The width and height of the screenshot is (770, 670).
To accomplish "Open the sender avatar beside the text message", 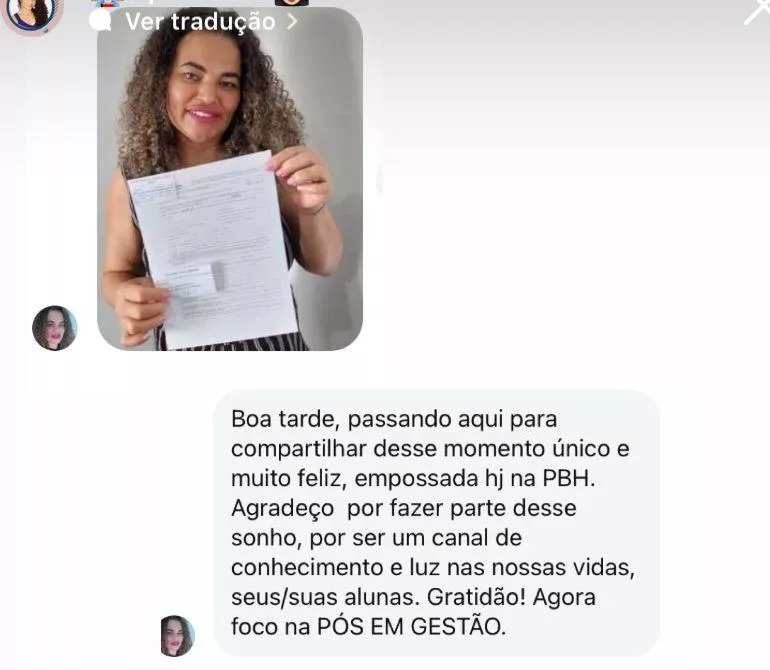I will (177, 636).
